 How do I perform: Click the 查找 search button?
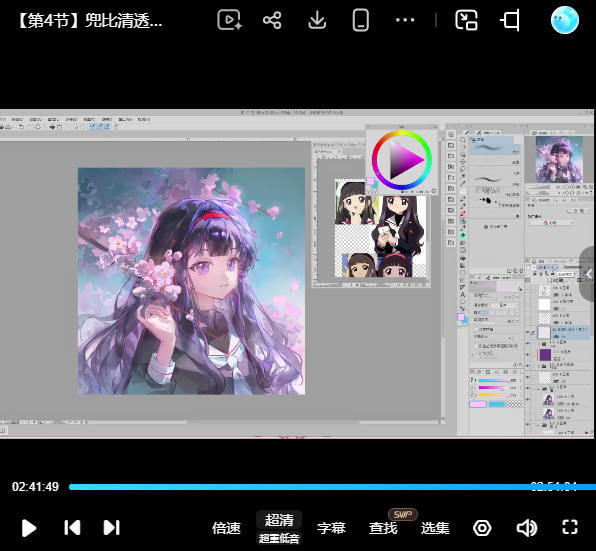pos(383,528)
